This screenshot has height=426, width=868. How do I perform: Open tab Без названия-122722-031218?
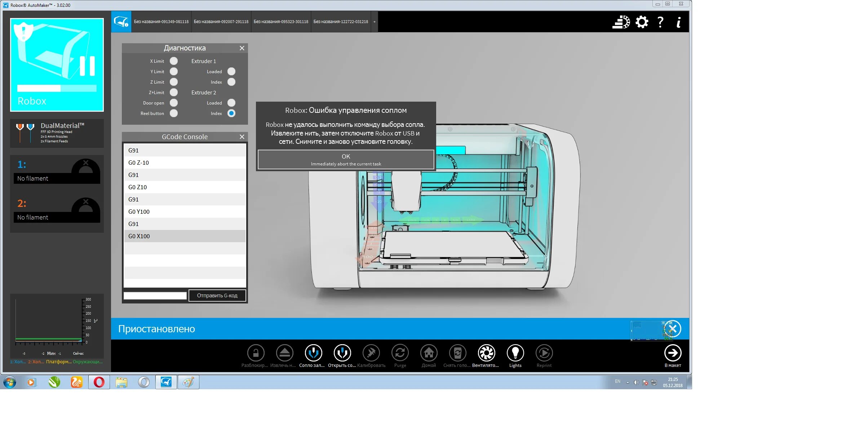point(341,22)
